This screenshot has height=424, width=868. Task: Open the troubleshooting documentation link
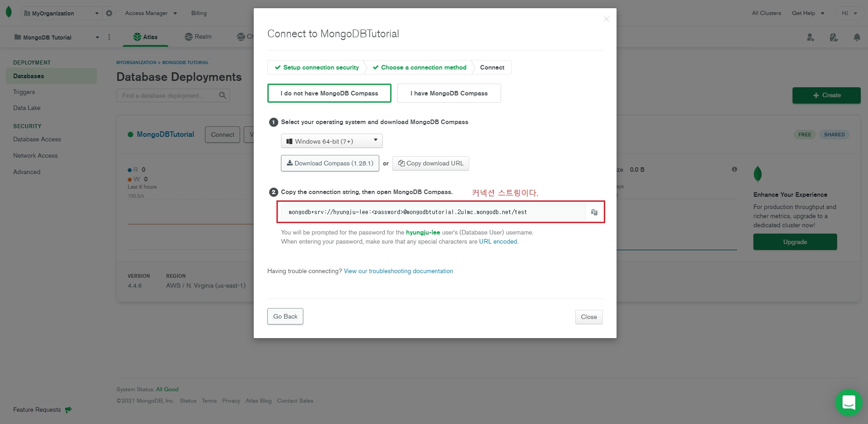[398, 271]
